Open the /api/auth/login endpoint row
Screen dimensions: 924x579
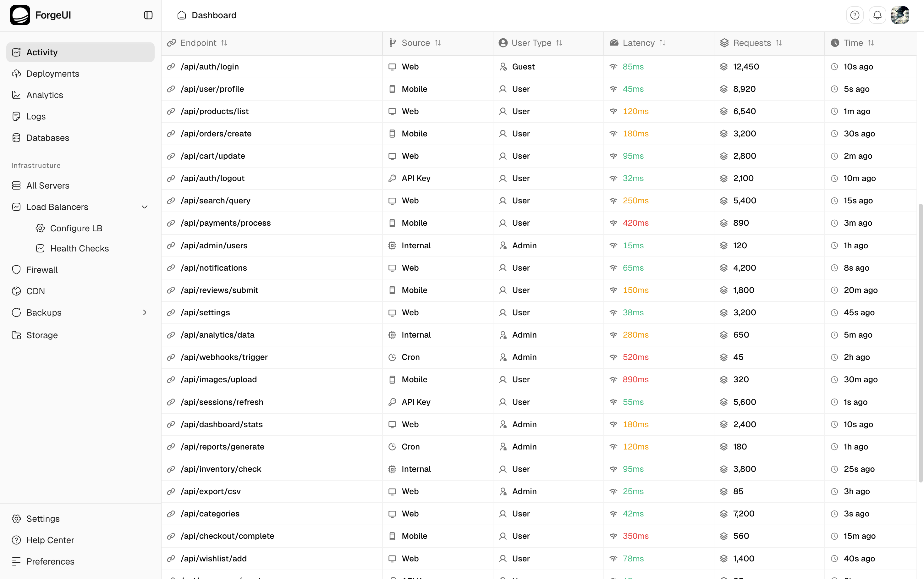tap(210, 66)
